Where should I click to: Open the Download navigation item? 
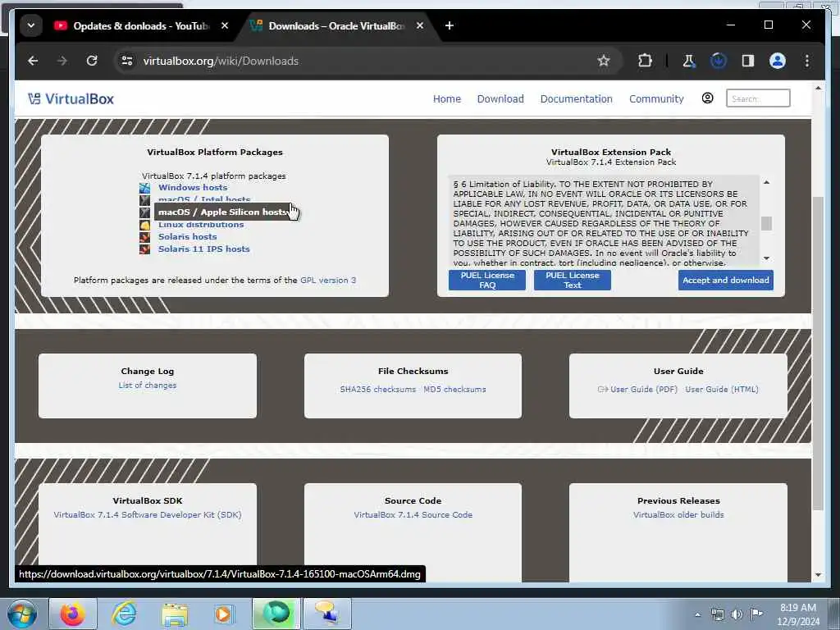(500, 98)
